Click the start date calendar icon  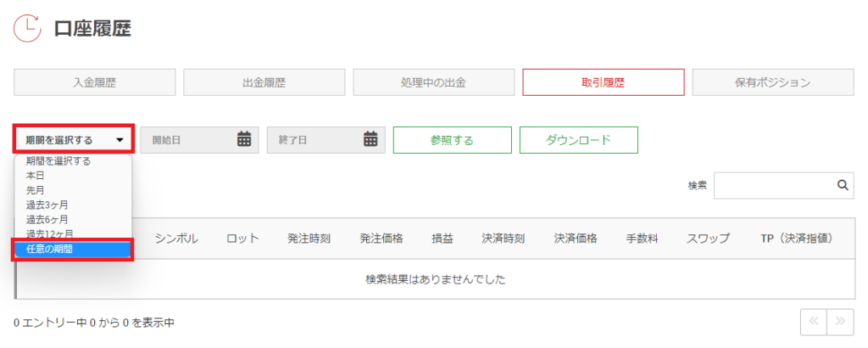(244, 140)
